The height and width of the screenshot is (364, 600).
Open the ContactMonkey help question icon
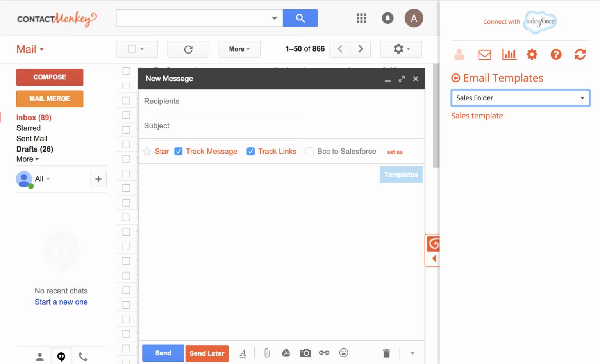click(556, 54)
